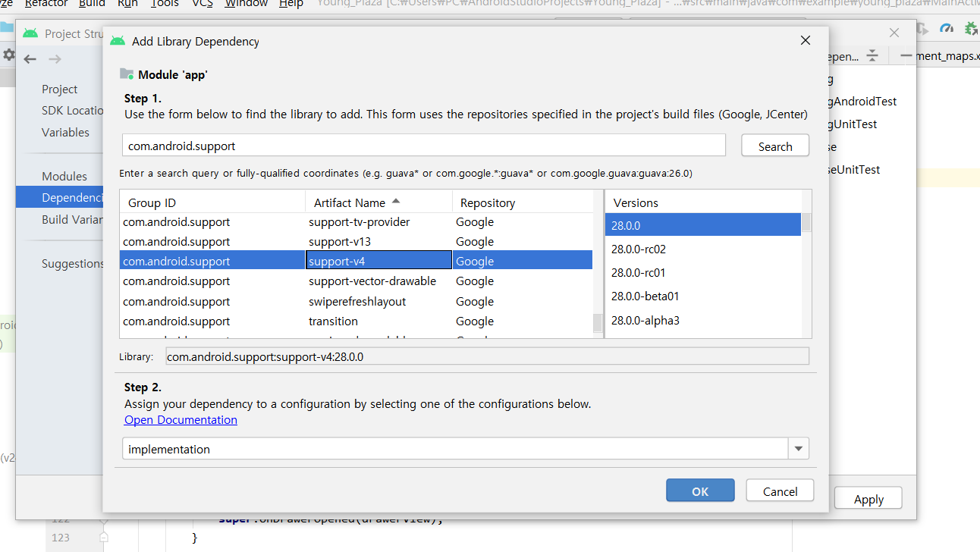The width and height of the screenshot is (980, 552).
Task: Sort by Artifact Name column header
Action: (378, 202)
